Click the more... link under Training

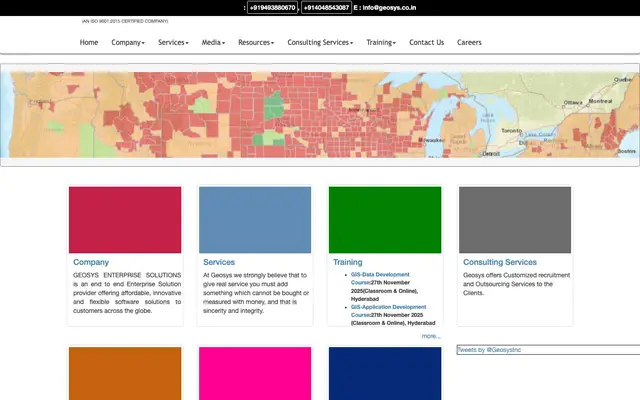pos(431,336)
